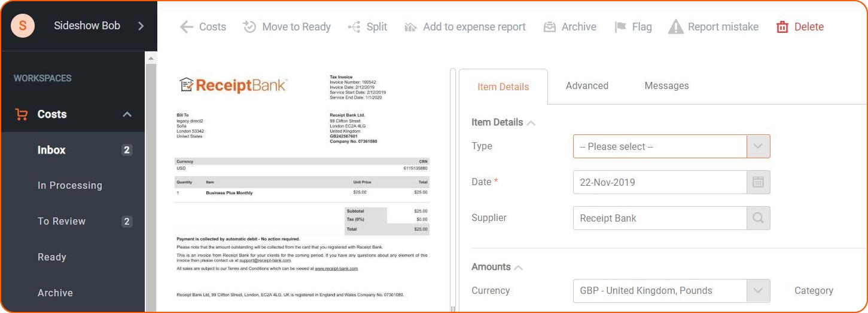Open the To Review sidebar item

(x=73, y=221)
